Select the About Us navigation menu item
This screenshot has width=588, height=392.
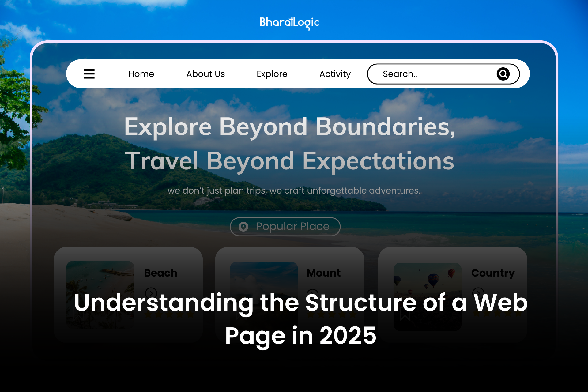(x=205, y=73)
